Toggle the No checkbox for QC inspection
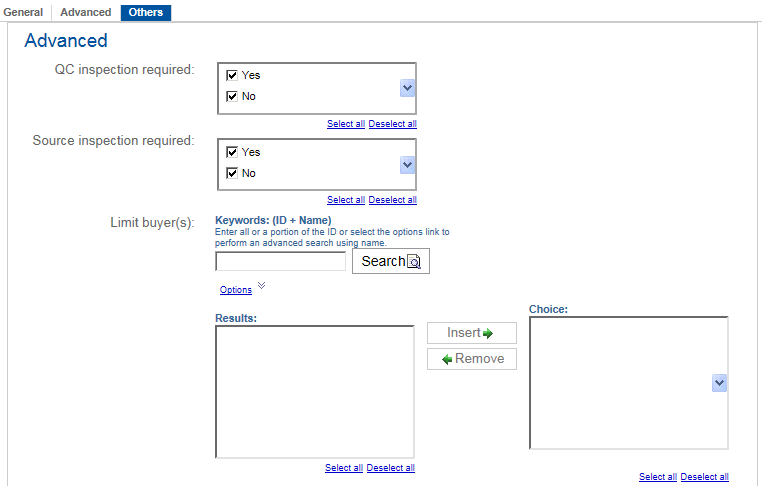 click(232, 97)
